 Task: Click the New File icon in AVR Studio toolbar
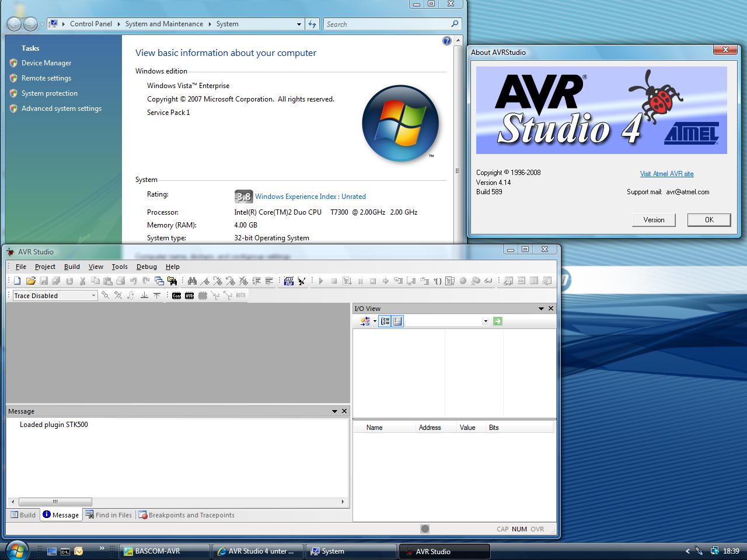pos(18,281)
